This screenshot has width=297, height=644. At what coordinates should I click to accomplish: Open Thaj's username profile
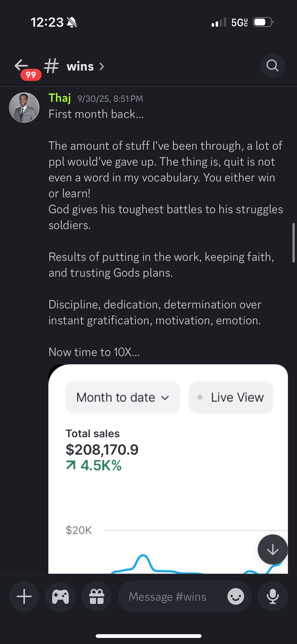60,98
